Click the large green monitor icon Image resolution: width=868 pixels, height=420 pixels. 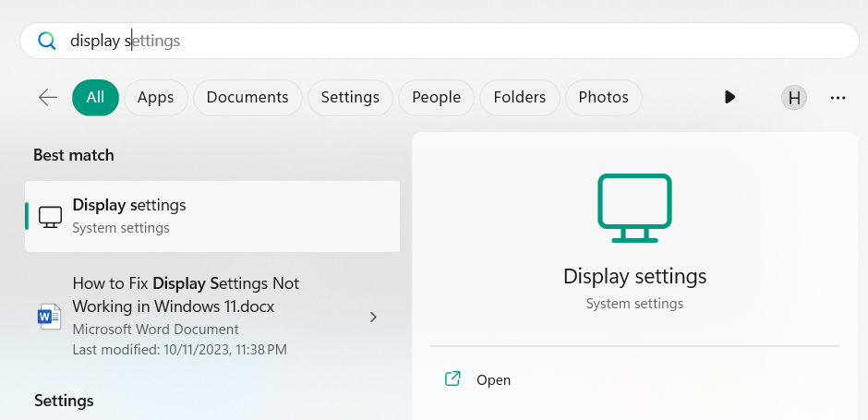coord(634,209)
